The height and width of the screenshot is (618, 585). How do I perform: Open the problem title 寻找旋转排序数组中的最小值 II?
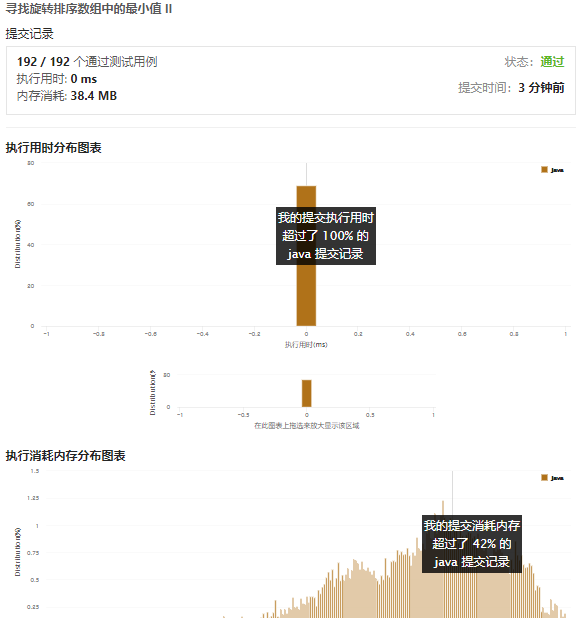(89, 9)
